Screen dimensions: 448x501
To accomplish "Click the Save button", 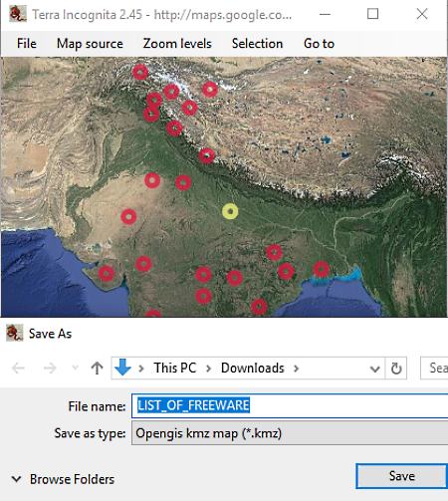I will point(401,476).
